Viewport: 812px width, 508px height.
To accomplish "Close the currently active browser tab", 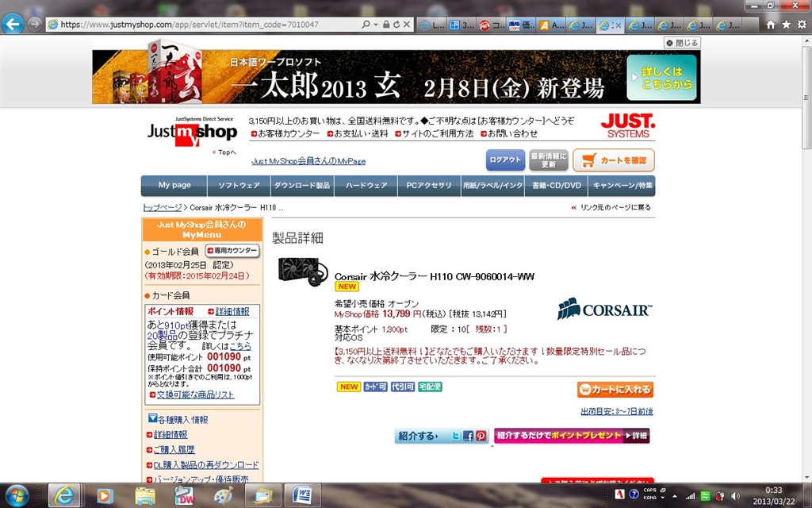I will pos(618,25).
